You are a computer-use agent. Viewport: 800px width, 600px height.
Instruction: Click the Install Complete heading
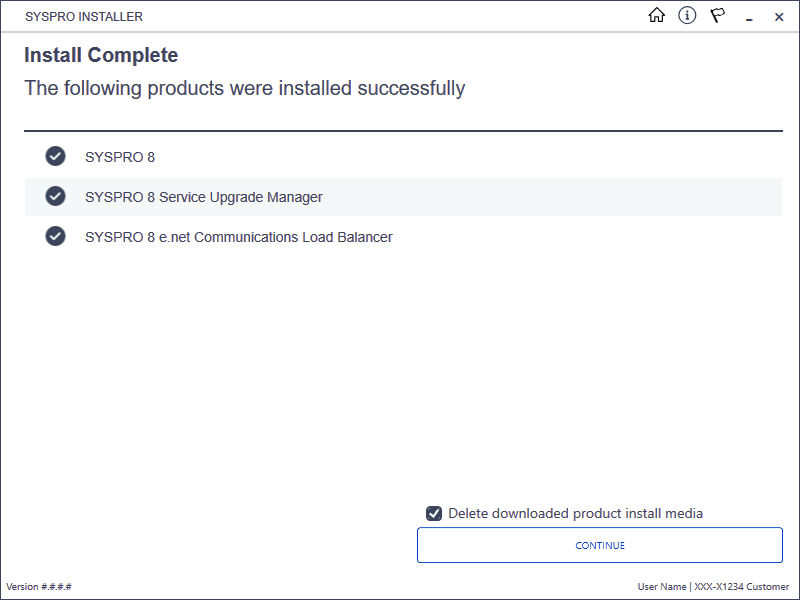101,55
